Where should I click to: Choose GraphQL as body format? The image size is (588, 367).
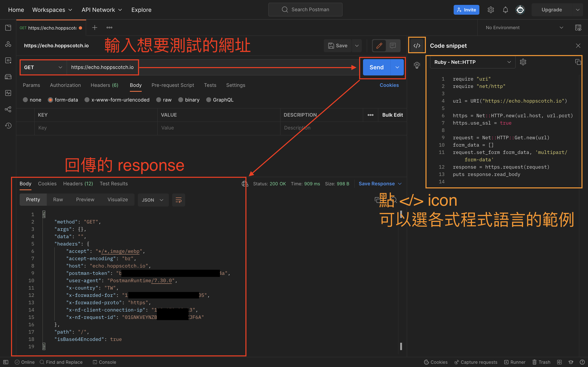[219, 100]
